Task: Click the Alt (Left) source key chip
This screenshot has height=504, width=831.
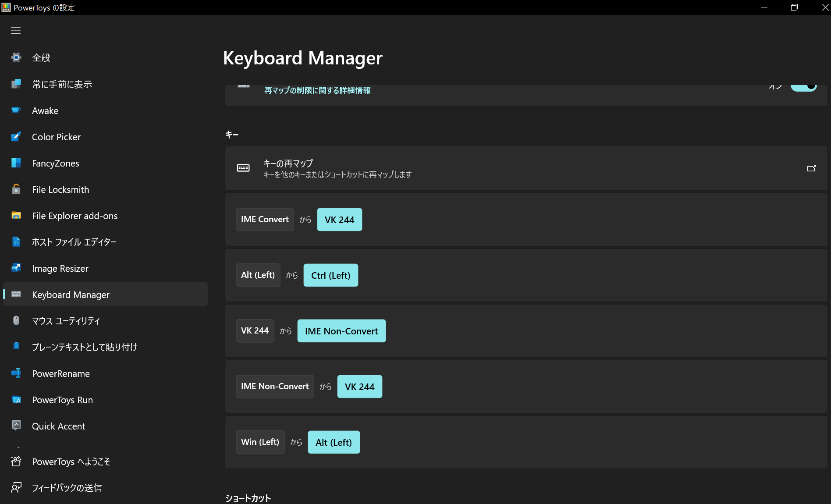Action: pyautogui.click(x=258, y=275)
